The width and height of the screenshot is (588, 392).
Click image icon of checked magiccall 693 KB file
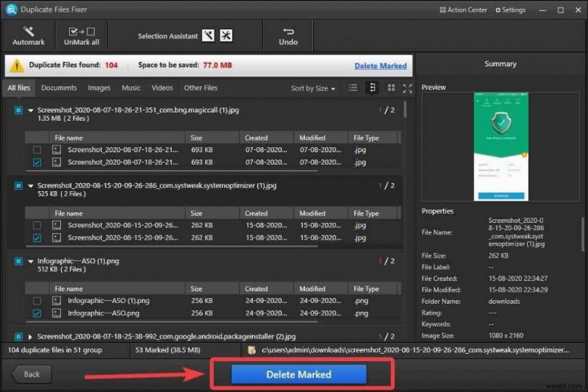tap(57, 162)
